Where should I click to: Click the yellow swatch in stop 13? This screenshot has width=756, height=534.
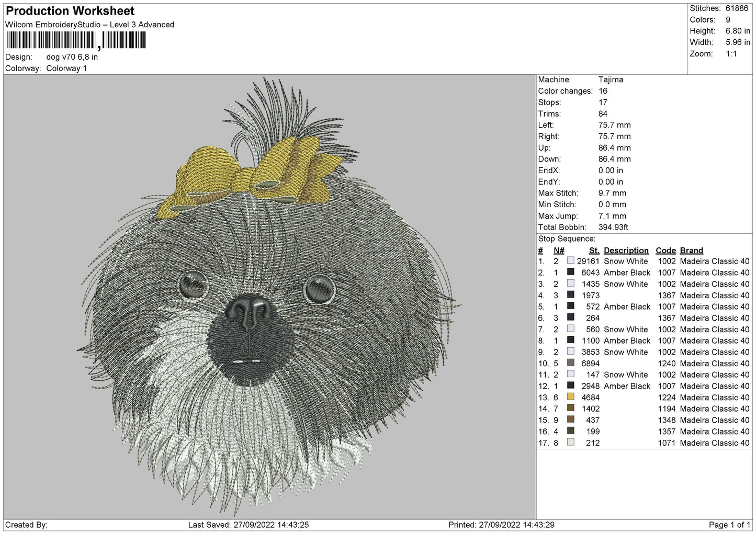coord(571,397)
